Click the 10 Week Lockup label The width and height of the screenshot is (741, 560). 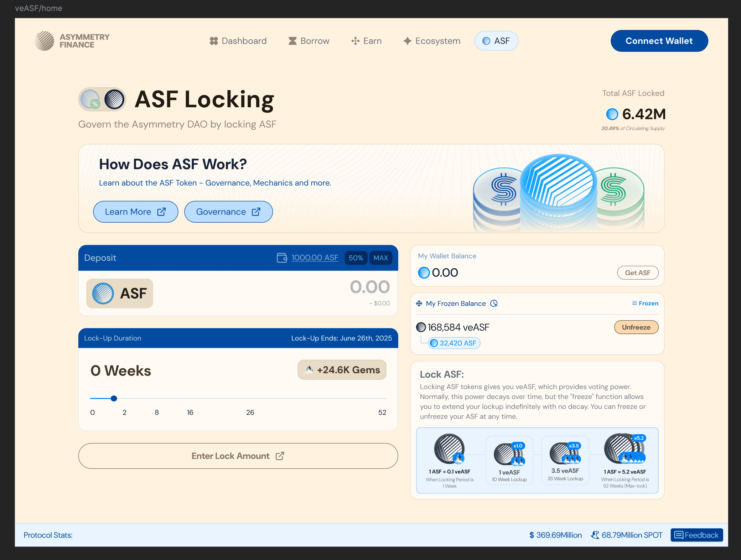pos(509,479)
